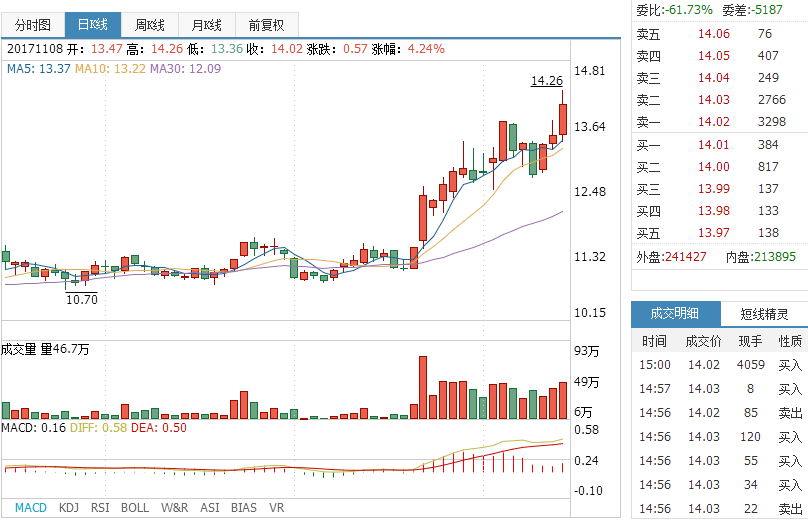Click the 时间 column header
The height and width of the screenshot is (522, 808).
pos(654,341)
